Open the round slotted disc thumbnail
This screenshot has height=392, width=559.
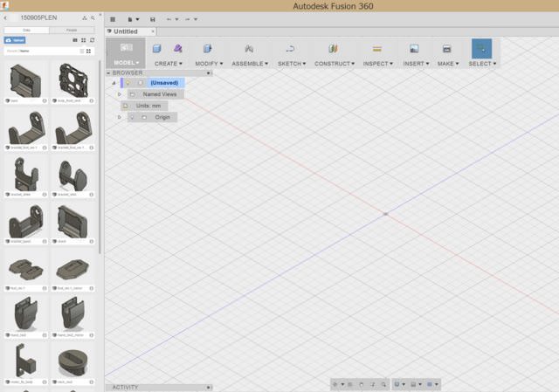(x=72, y=362)
